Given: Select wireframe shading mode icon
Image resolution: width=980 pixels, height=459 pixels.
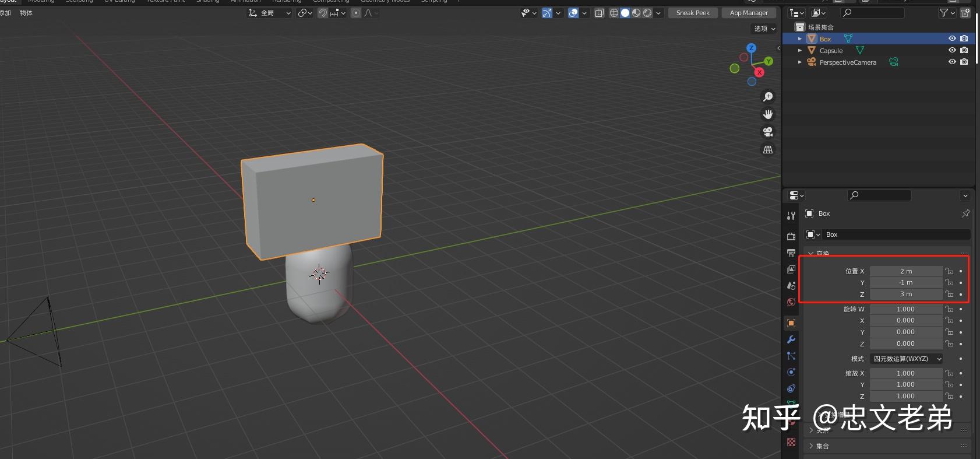Looking at the screenshot, I should click(614, 13).
